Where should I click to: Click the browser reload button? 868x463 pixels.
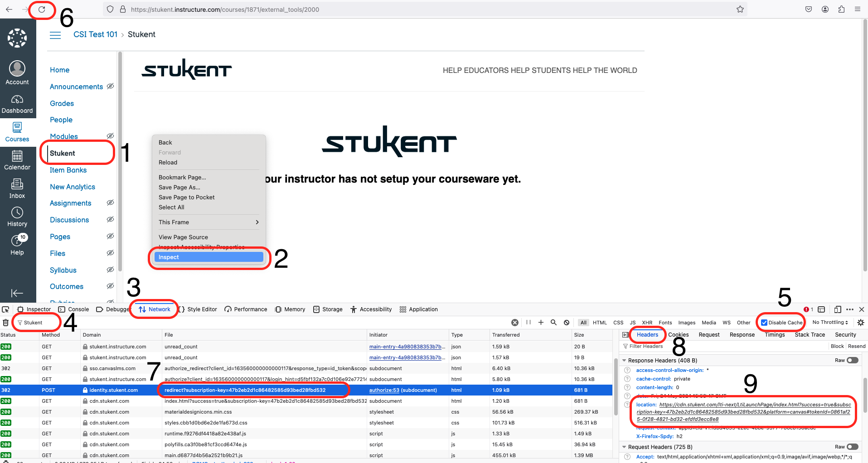(42, 10)
